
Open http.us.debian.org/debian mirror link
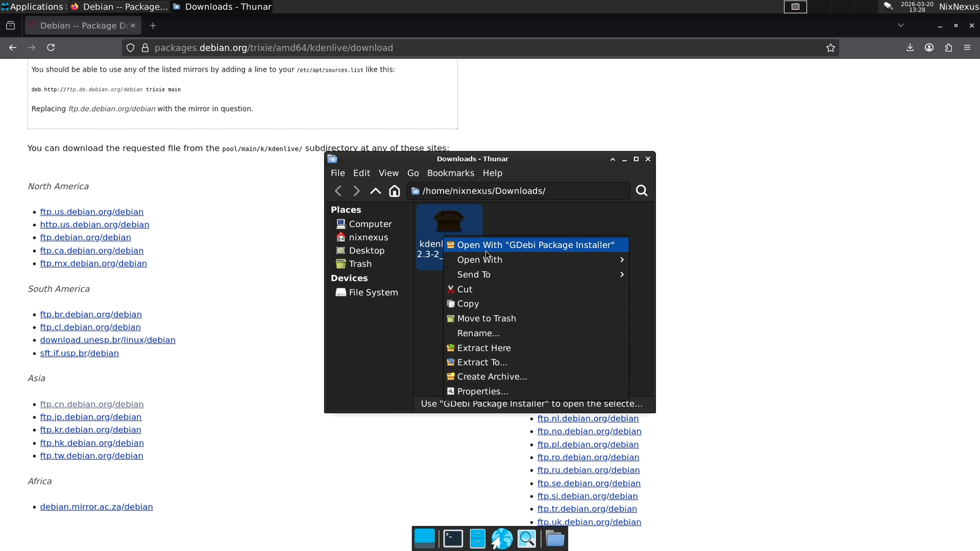click(x=95, y=225)
